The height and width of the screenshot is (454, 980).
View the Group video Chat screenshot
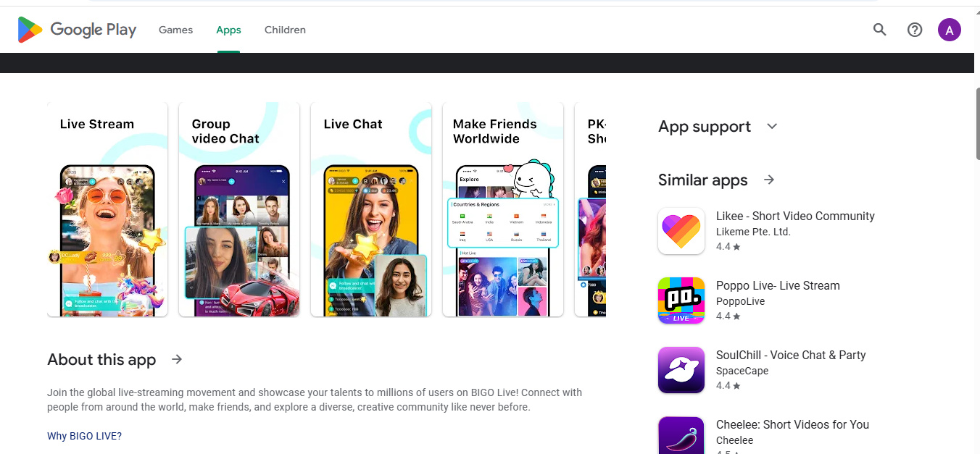[x=239, y=209]
